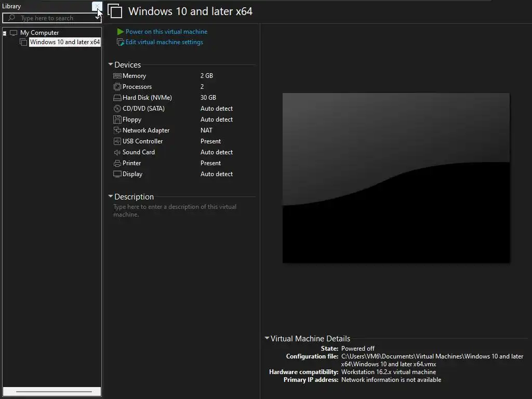Collapse the Virtual Machine Details section
This screenshot has width=532, height=399.
tap(267, 338)
